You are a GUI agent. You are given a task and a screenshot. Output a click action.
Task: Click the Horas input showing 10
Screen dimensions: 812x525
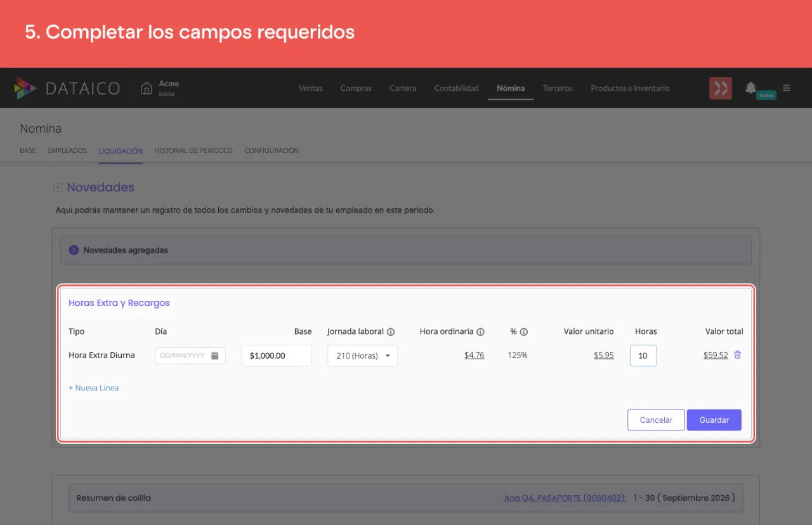[x=643, y=356]
